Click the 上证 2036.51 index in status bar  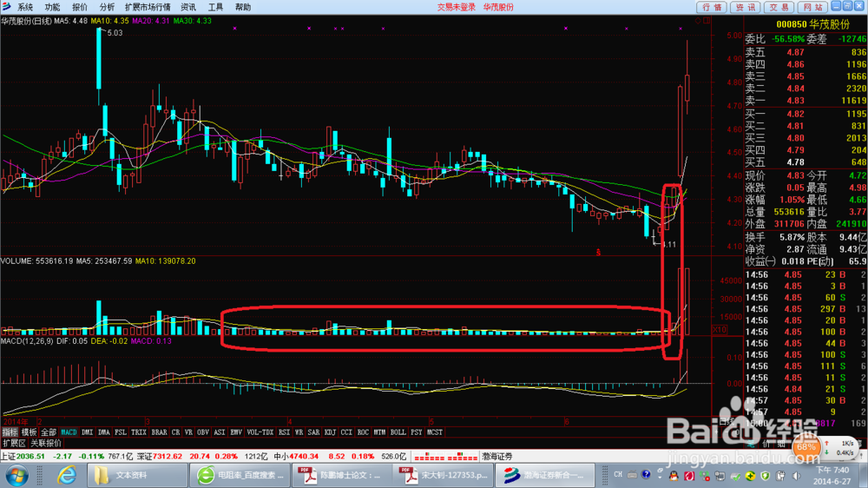coord(23,457)
